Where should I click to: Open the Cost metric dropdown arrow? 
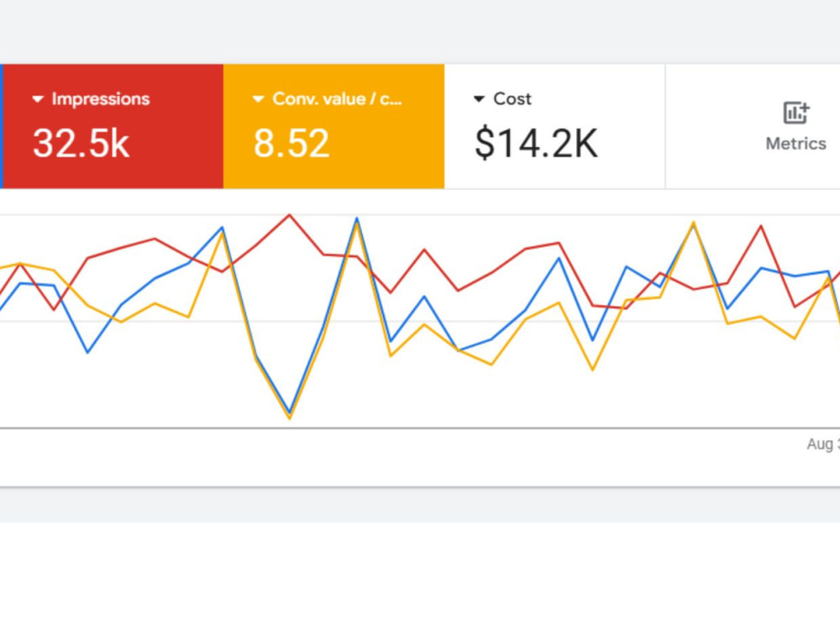pos(479,99)
